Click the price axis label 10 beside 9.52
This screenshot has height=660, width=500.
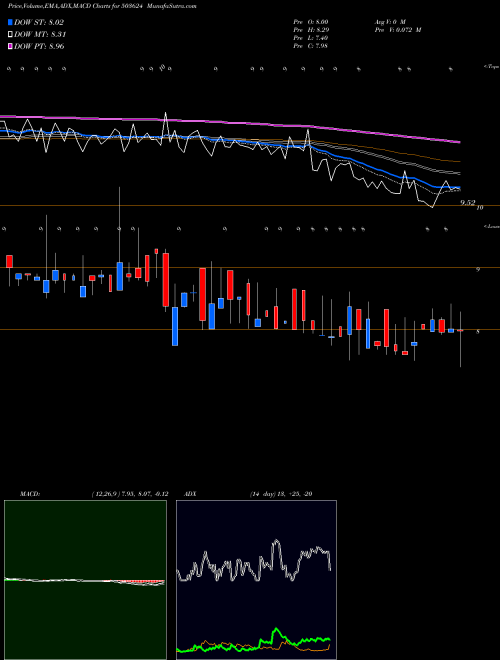point(479,208)
